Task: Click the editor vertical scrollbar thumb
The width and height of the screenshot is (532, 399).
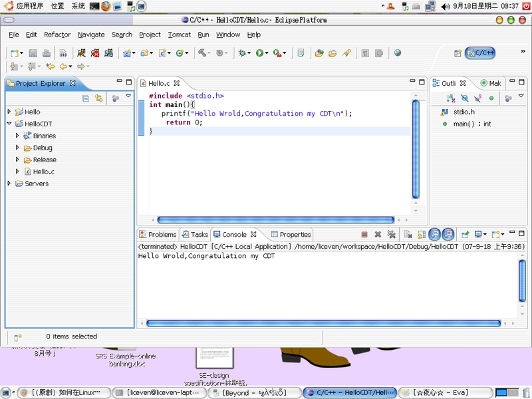Action: (416, 148)
